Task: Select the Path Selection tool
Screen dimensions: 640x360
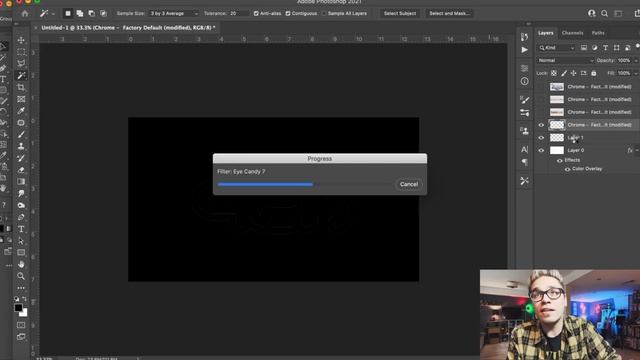Action: tap(21, 241)
